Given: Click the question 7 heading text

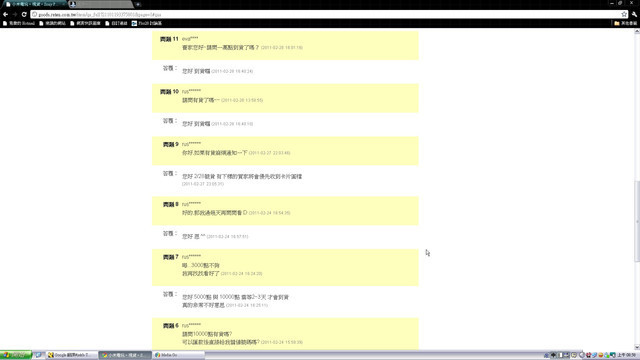Looking at the screenshot, I should pyautogui.click(x=171, y=257).
